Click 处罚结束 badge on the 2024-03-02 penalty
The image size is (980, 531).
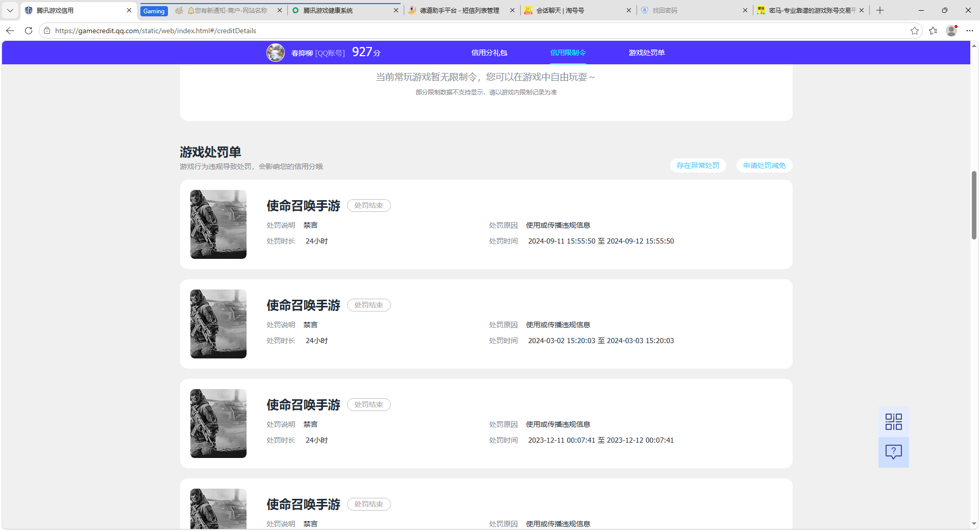pos(369,305)
